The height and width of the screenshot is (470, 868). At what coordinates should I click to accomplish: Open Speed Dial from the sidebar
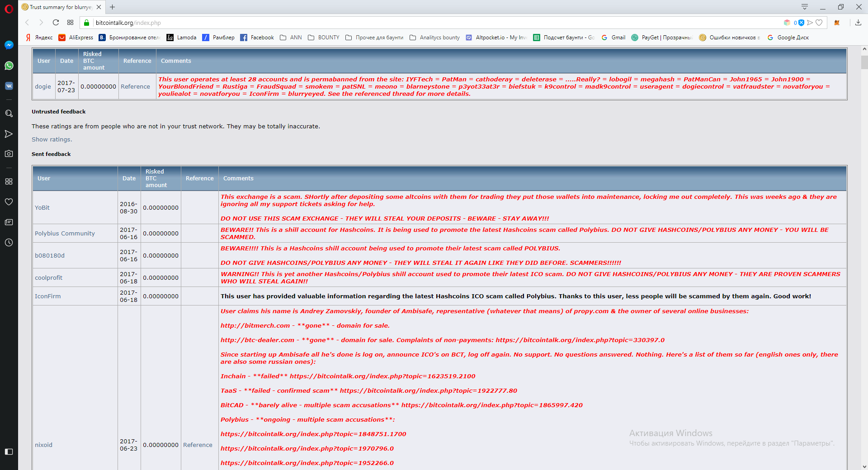pyautogui.click(x=9, y=181)
